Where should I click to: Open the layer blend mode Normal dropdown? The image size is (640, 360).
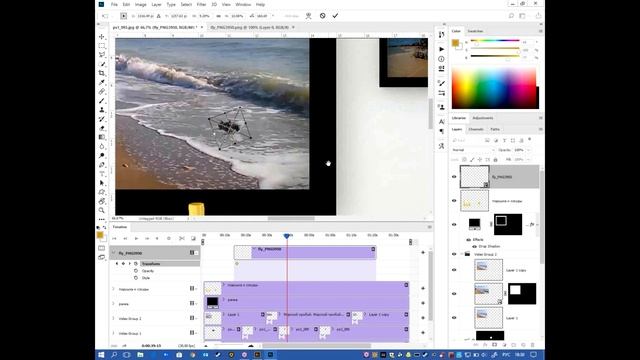point(473,150)
